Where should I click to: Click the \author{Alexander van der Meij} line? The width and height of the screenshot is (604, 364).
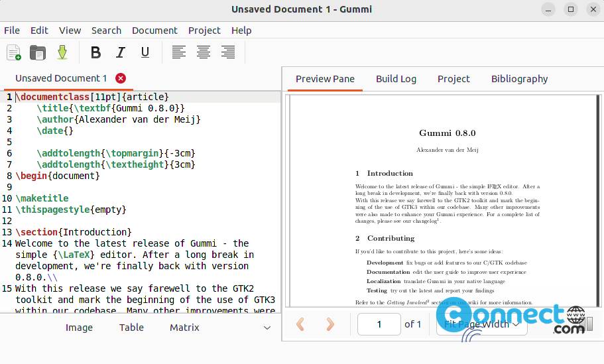119,119
